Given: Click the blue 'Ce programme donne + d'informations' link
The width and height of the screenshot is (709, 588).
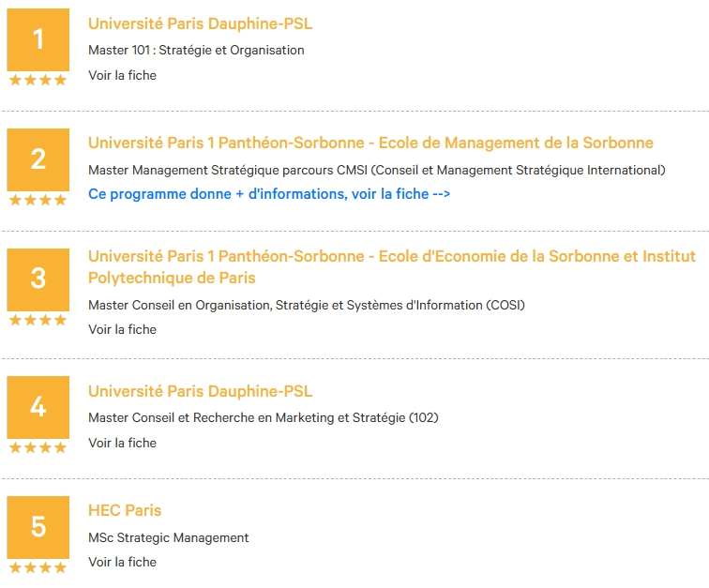Looking at the screenshot, I should coord(269,194).
